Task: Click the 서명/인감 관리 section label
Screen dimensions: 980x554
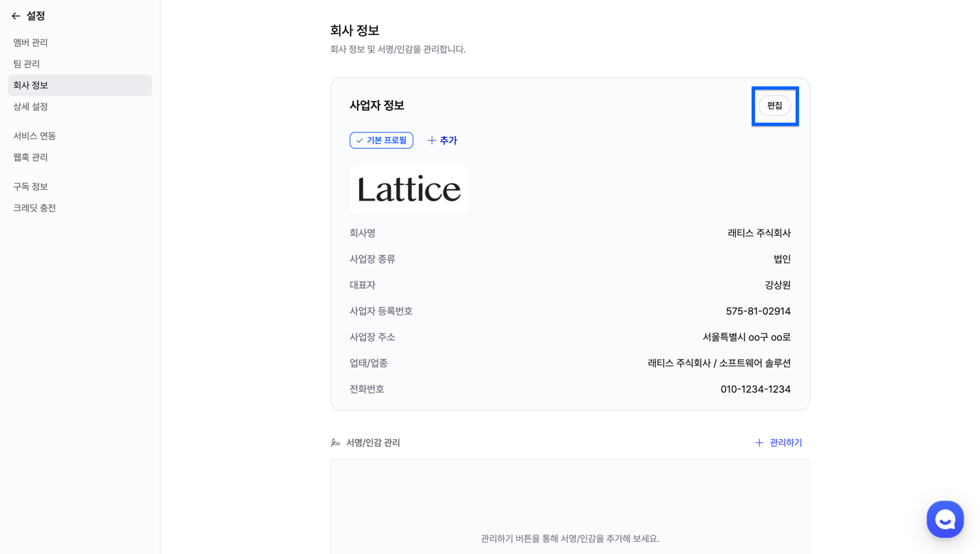Action: [x=373, y=442]
